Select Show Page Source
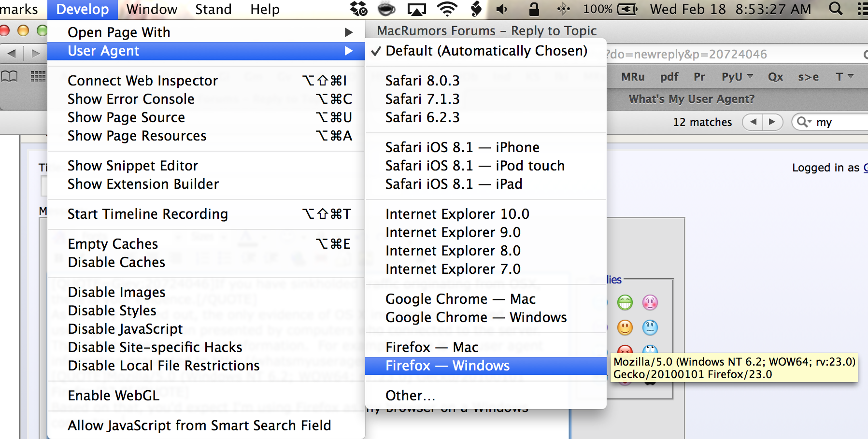Viewport: 868px width, 439px height. [206, 117]
